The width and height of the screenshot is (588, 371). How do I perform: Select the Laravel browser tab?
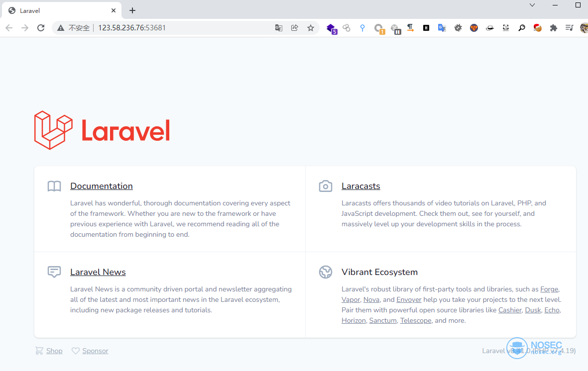(62, 10)
